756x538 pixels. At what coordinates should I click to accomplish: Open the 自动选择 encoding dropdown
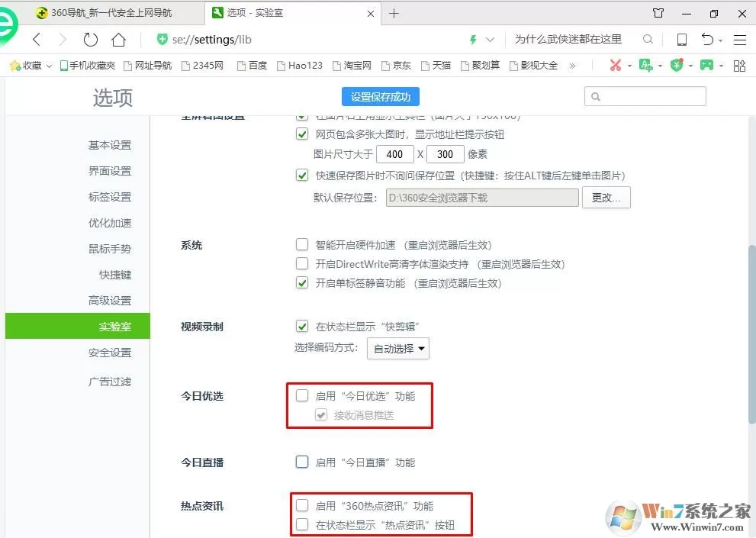coord(398,349)
